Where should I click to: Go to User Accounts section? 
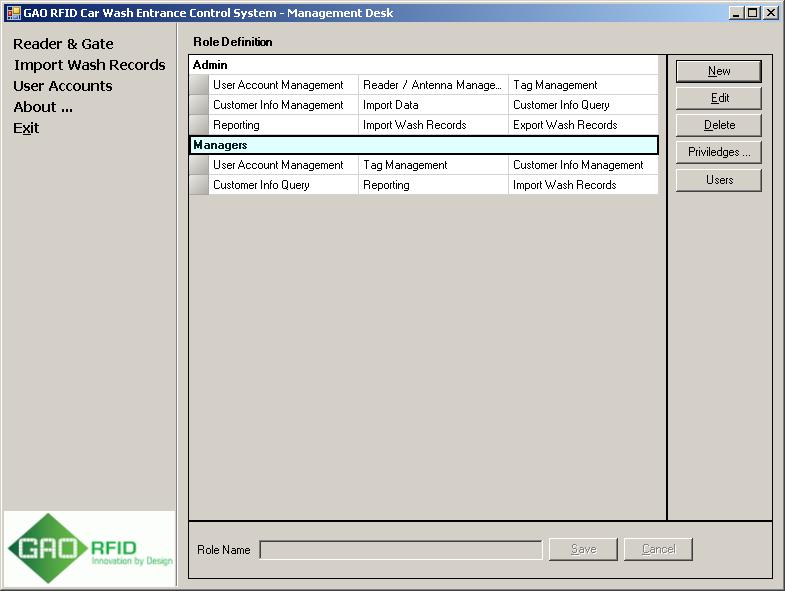[62, 86]
